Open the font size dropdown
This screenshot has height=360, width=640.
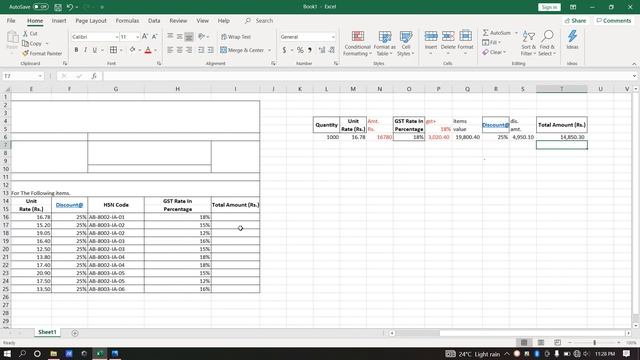click(137, 37)
